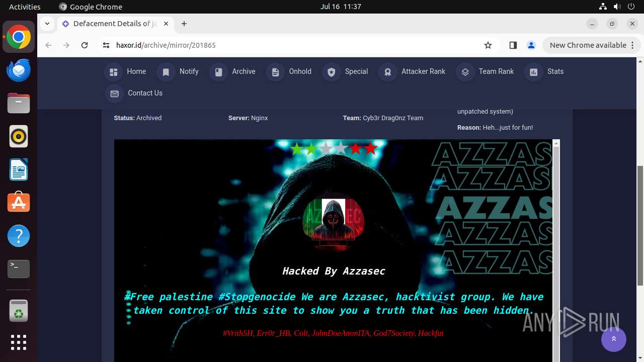View site information icon in address bar

point(106,45)
